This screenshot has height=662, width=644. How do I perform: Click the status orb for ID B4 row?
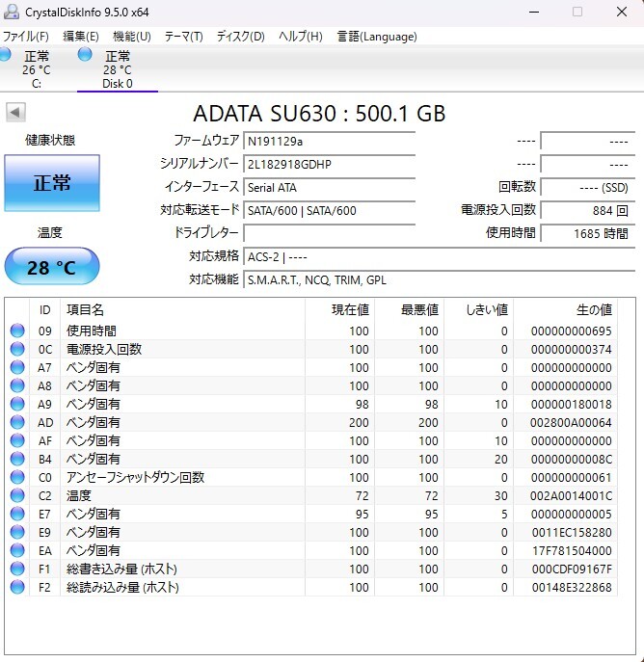(17, 459)
